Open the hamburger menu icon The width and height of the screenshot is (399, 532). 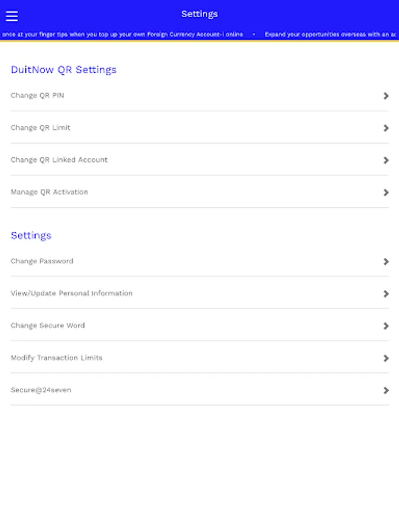[11, 16]
